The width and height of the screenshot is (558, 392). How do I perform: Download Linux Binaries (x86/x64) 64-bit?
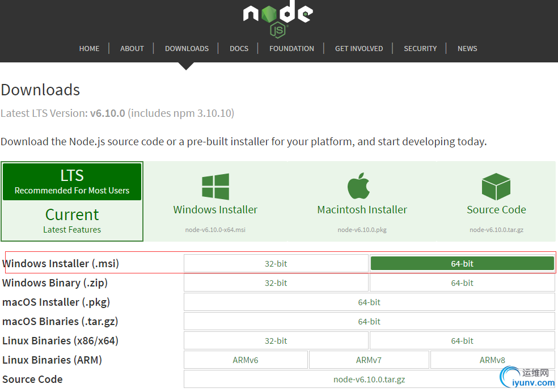[462, 340]
